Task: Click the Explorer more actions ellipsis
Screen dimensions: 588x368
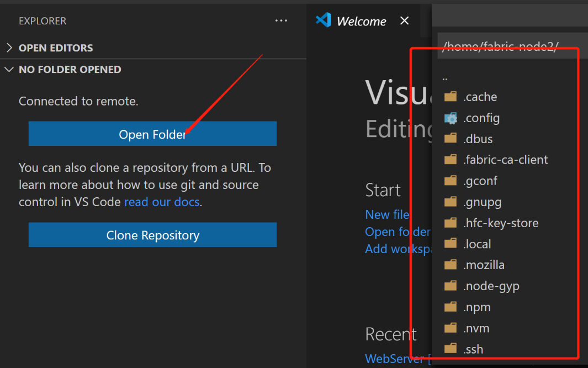Action: 281,21
